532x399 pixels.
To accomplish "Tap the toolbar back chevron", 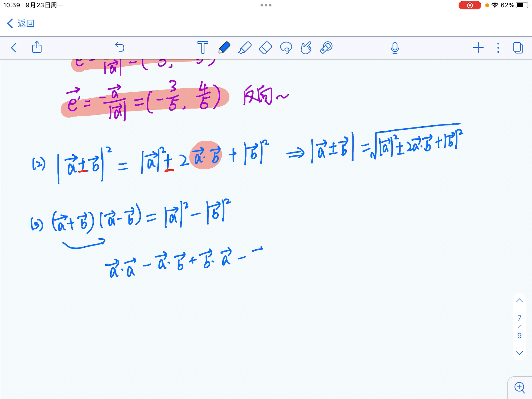I will point(14,48).
